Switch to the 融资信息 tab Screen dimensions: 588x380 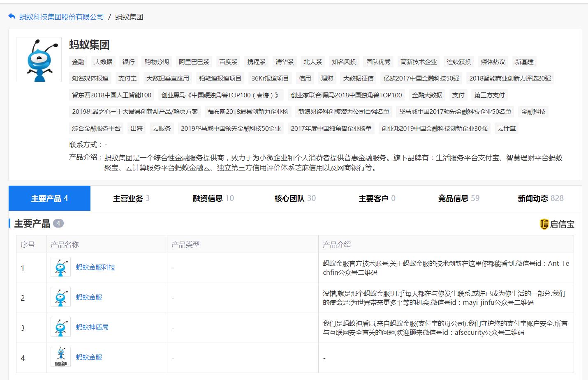click(212, 198)
